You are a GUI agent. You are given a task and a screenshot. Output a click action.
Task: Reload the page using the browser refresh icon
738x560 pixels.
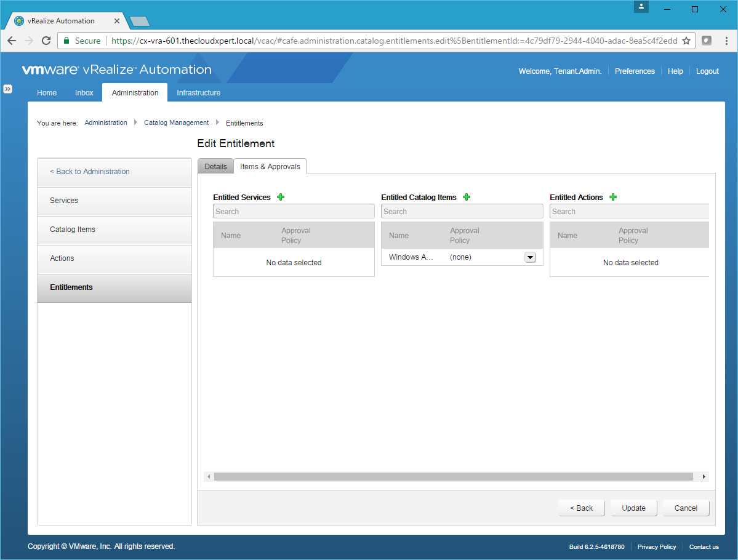click(46, 41)
